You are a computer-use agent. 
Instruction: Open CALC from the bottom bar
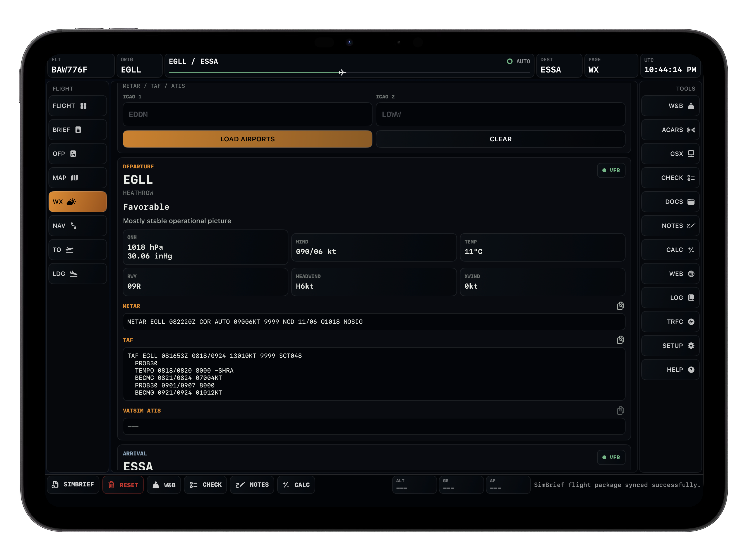click(x=296, y=485)
